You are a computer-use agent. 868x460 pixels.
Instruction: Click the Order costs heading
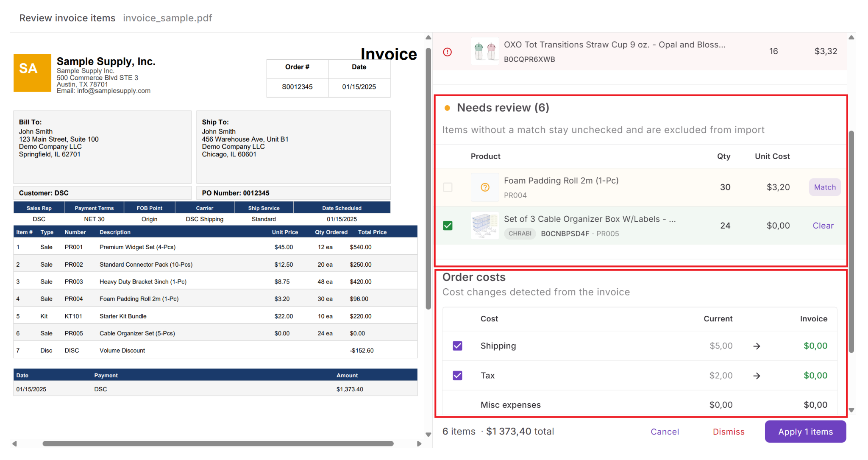pos(474,277)
